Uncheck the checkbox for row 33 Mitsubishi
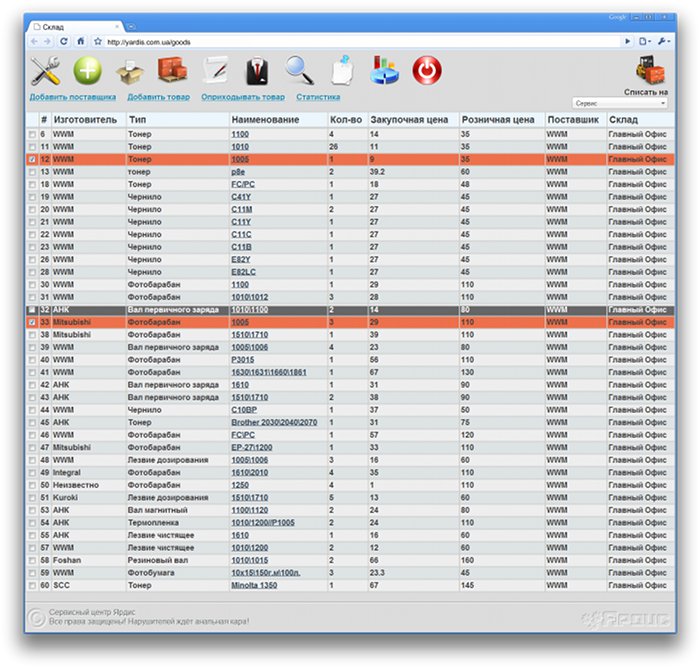Image resolution: width=700 pixels, height=668 pixels. point(32,323)
